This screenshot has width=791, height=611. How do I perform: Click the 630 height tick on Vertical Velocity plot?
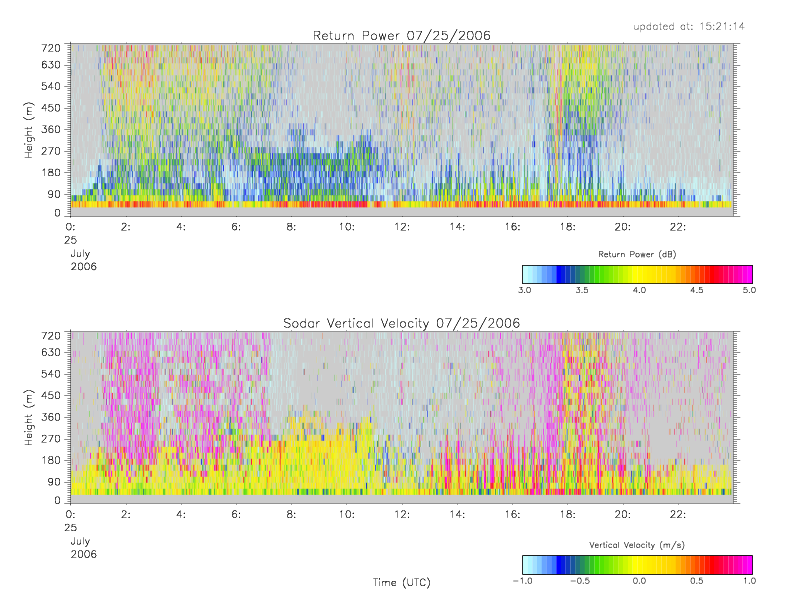pyautogui.click(x=50, y=352)
